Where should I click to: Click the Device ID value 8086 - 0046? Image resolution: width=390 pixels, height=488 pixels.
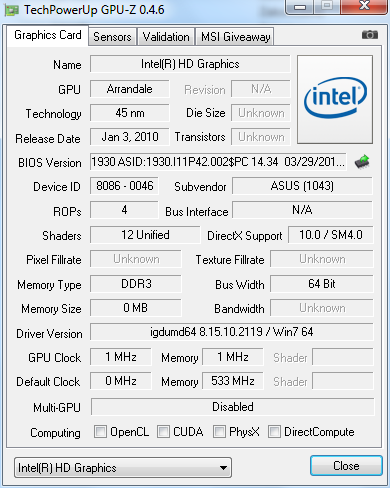(124, 186)
